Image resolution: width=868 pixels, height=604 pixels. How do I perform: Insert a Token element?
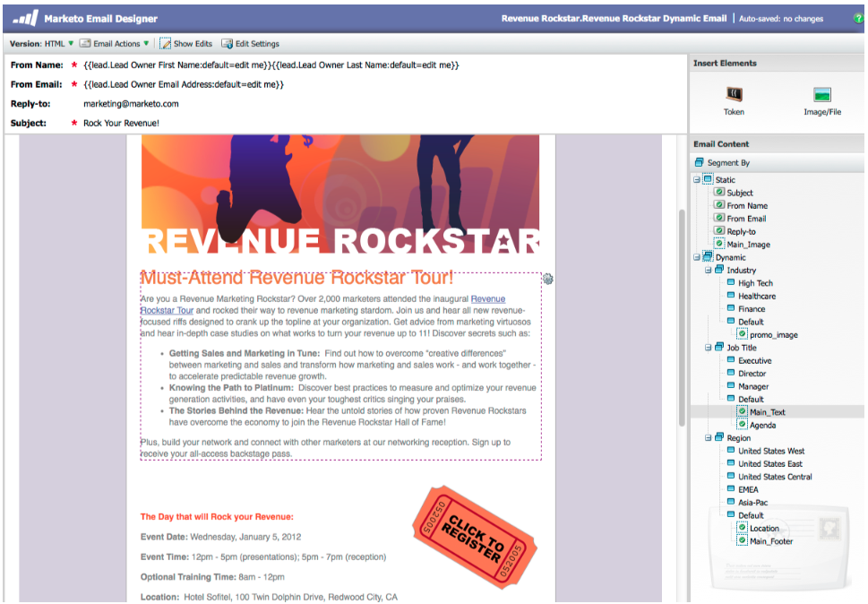point(734,100)
